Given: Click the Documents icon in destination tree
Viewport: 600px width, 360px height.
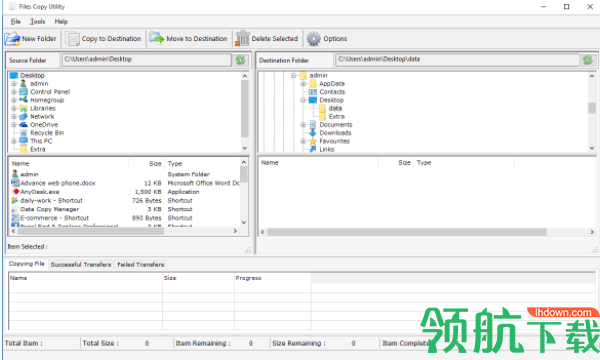Looking at the screenshot, I should (x=313, y=125).
